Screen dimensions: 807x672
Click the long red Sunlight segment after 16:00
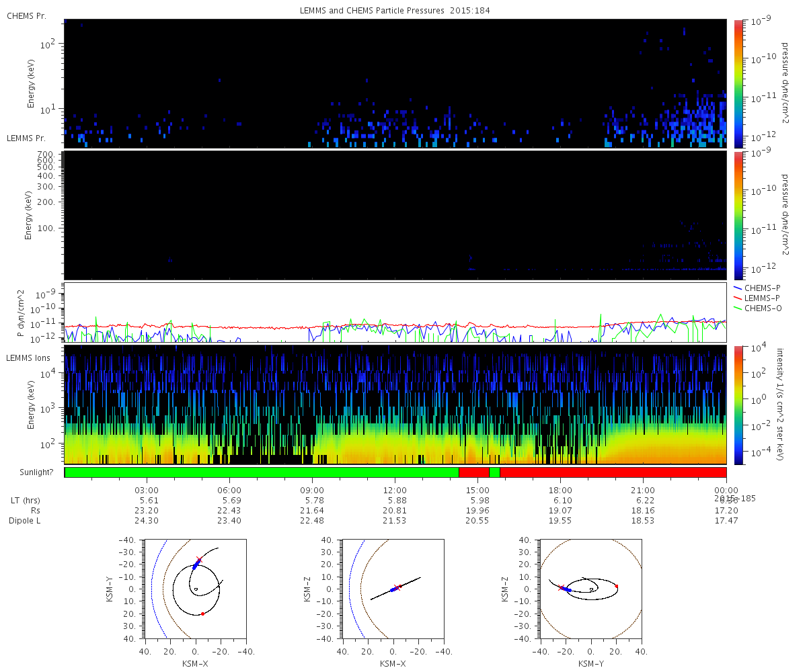[x=613, y=472]
